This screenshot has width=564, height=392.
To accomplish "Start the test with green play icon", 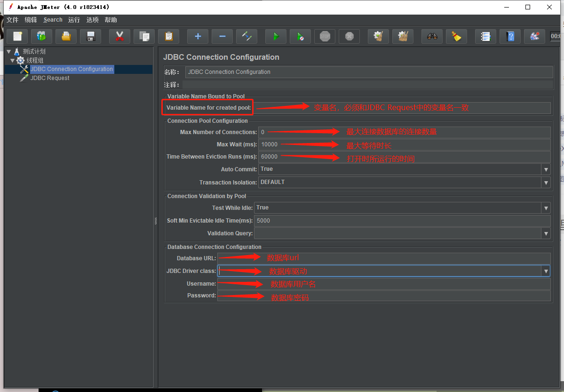I will [276, 36].
